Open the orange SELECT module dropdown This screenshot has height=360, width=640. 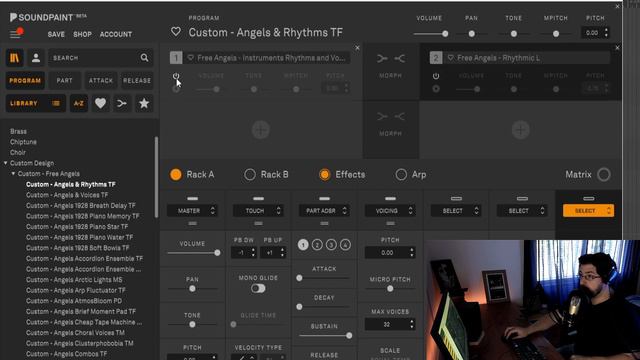pos(588,211)
